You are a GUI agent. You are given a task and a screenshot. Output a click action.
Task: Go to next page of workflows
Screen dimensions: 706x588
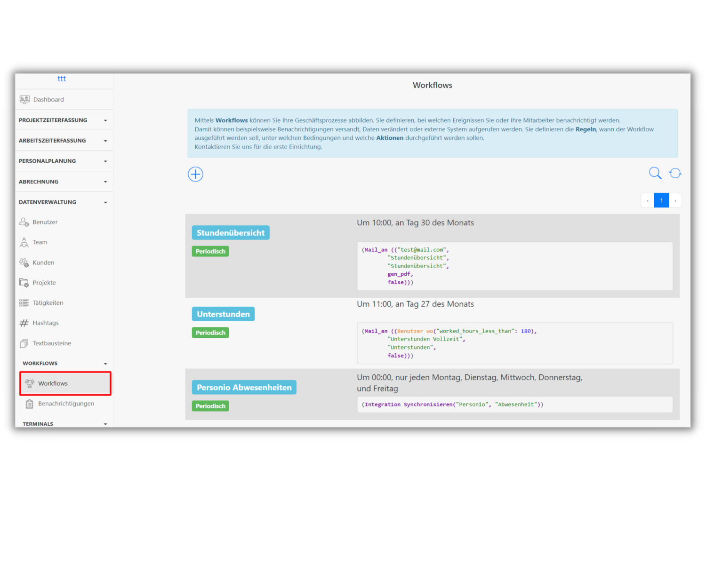(x=676, y=200)
